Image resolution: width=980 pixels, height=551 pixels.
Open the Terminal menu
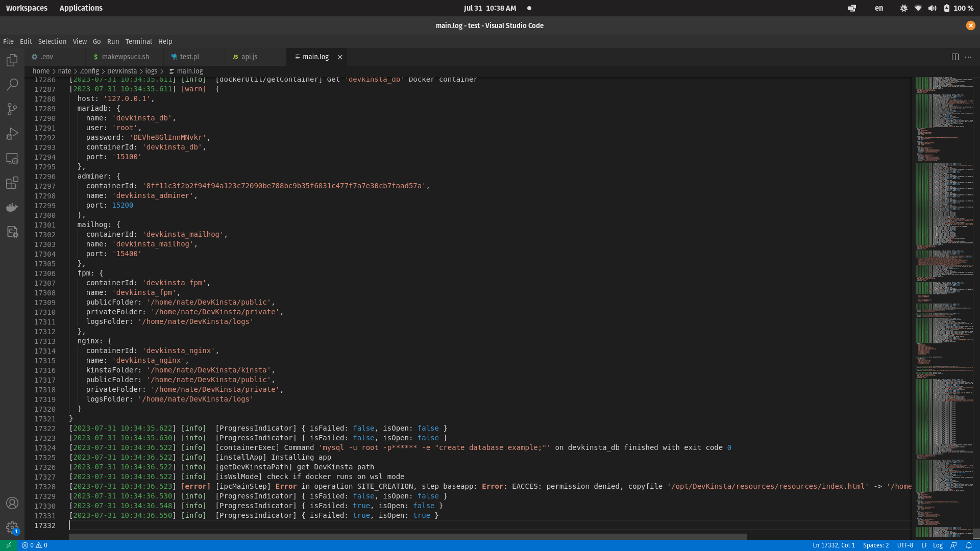138,42
